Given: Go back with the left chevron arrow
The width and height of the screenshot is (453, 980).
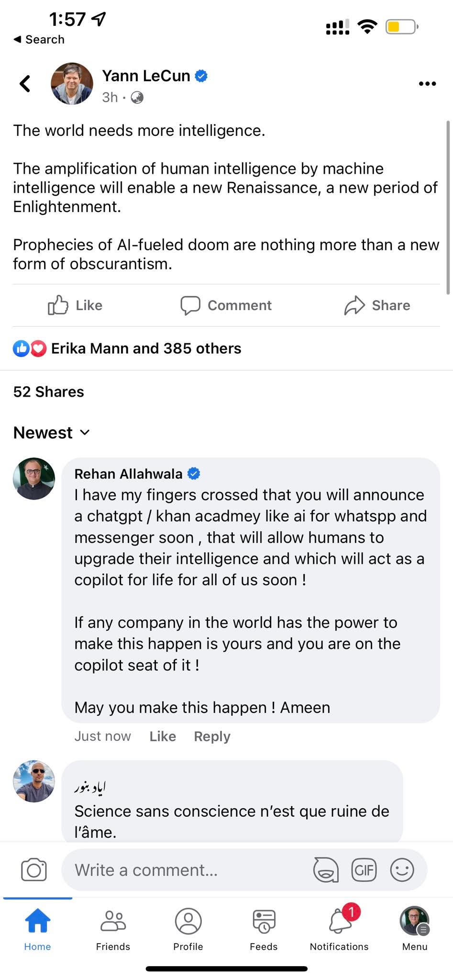Looking at the screenshot, I should (25, 84).
